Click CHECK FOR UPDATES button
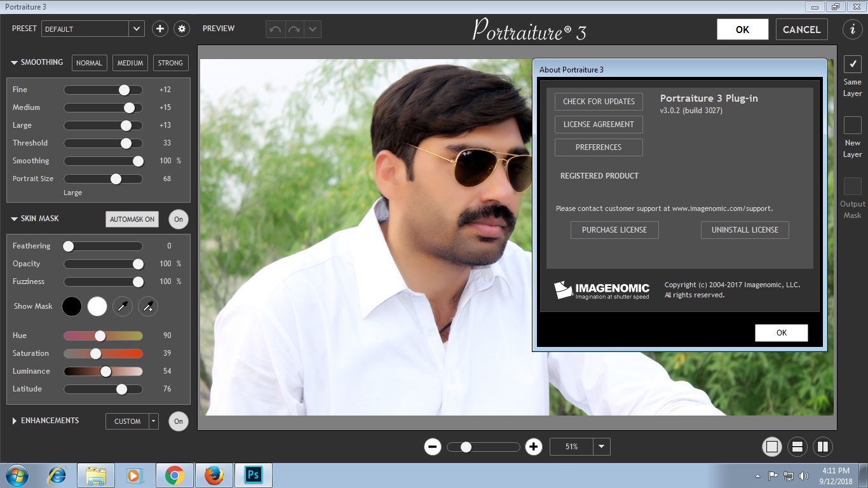Viewport: 868px width, 488px height. click(x=599, y=102)
